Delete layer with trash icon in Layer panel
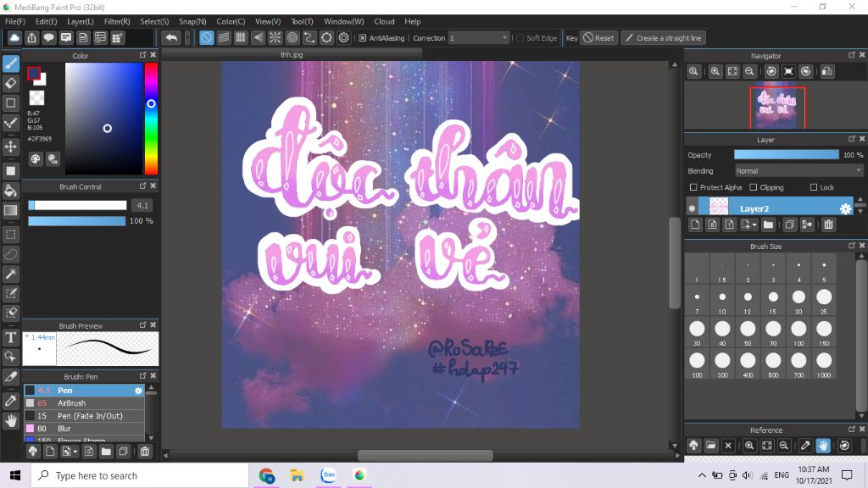 click(828, 225)
